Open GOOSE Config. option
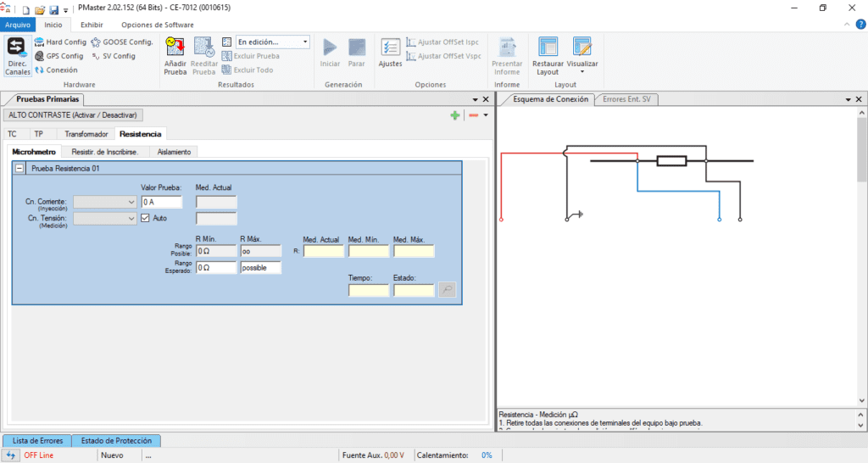868x463 pixels. (121, 42)
